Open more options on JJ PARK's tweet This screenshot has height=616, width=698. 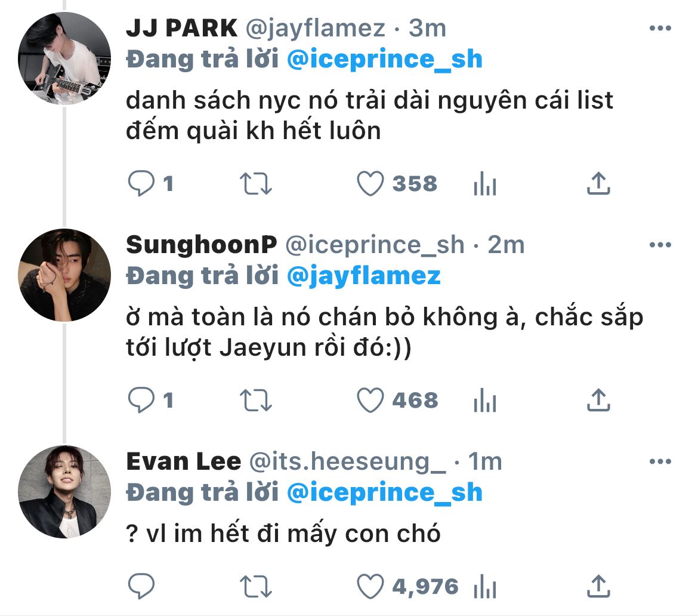[660, 28]
